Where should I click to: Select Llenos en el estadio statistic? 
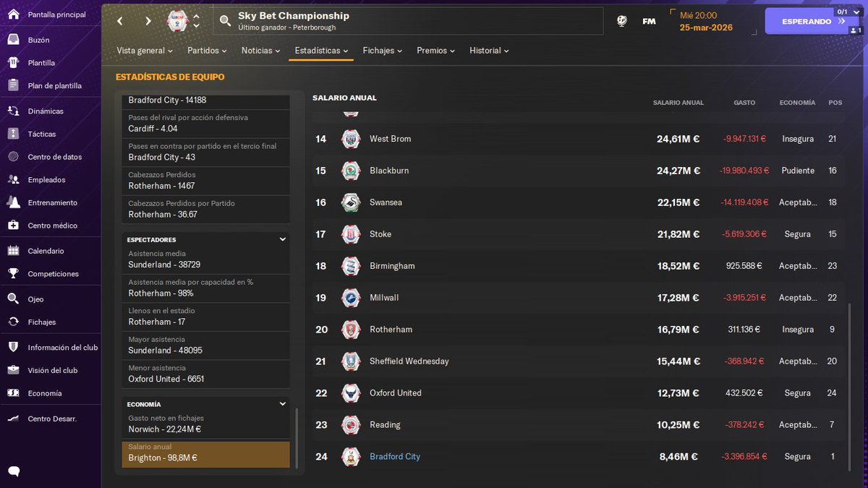click(x=206, y=317)
